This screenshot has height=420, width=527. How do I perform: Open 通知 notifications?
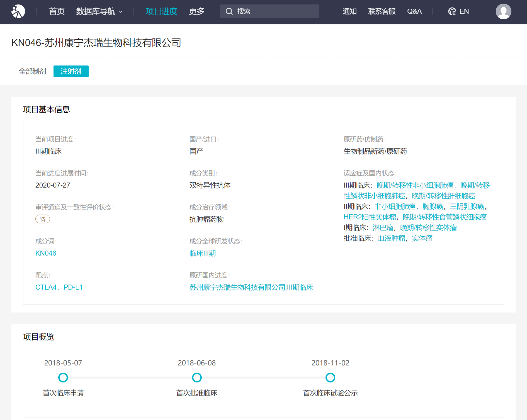pyautogui.click(x=349, y=11)
